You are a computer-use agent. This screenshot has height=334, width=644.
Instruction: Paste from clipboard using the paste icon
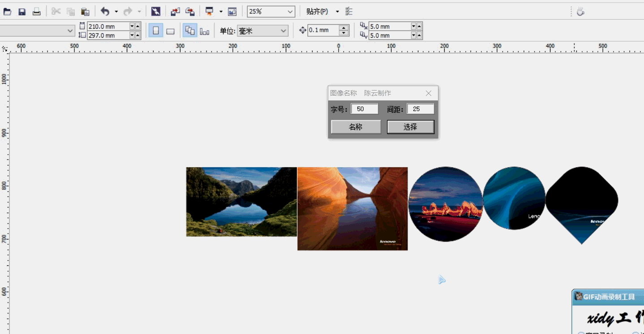click(x=85, y=12)
